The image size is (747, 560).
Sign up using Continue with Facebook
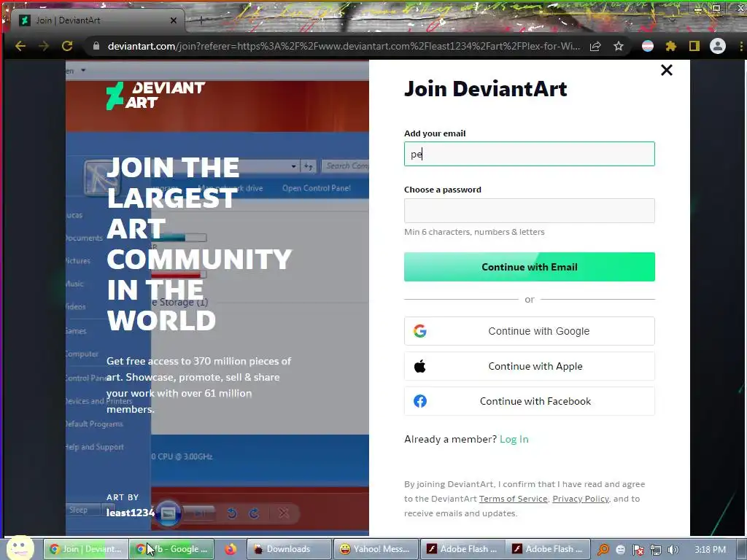click(530, 401)
